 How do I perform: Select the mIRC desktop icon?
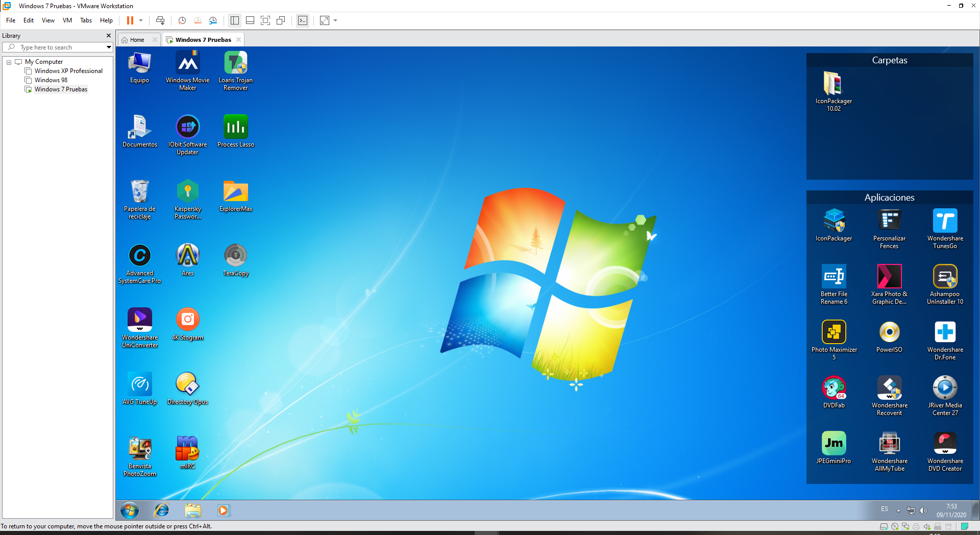(187, 453)
